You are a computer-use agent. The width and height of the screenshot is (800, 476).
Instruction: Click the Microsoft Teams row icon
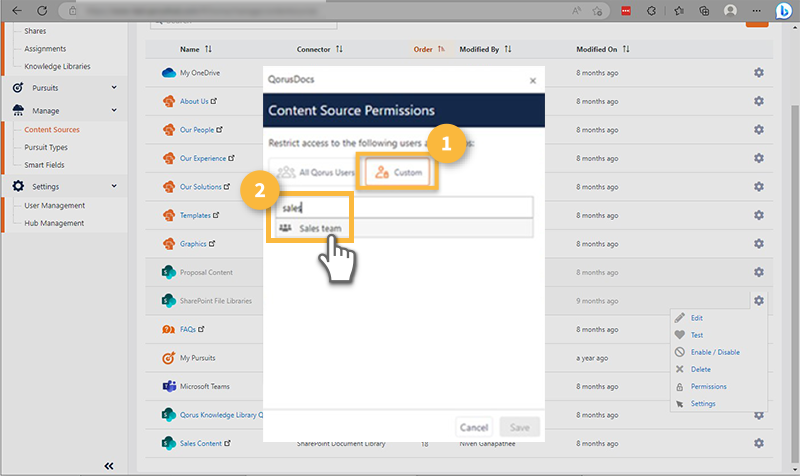(168, 386)
